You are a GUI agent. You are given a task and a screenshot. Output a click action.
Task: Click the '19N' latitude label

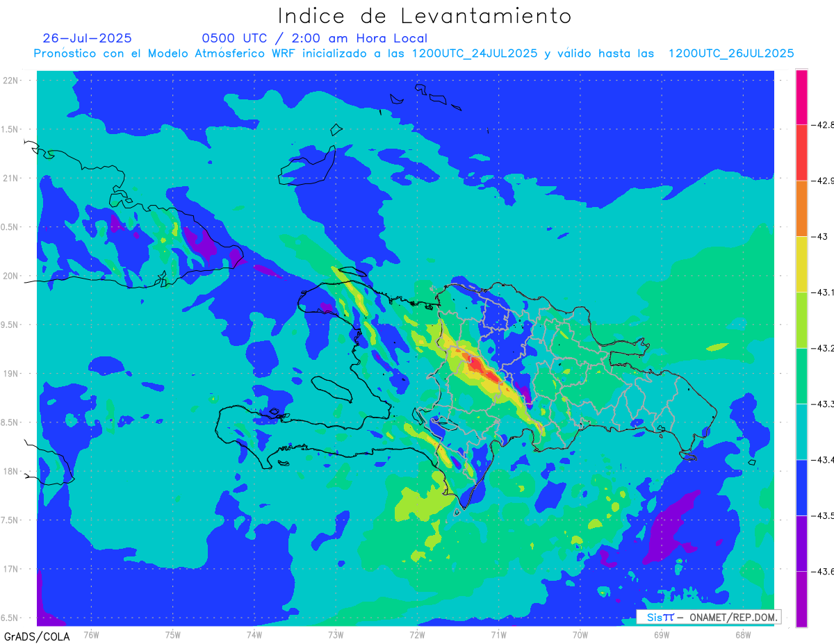coord(11,374)
